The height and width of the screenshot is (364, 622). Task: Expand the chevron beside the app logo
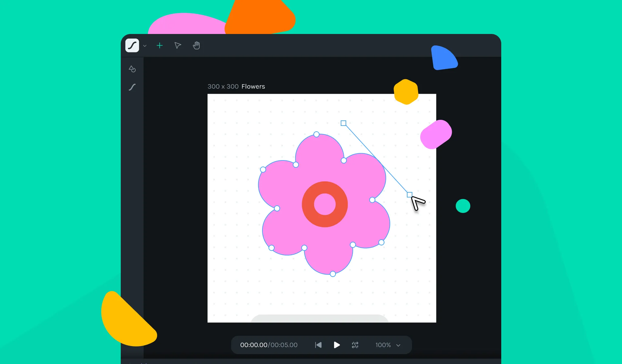click(x=145, y=46)
